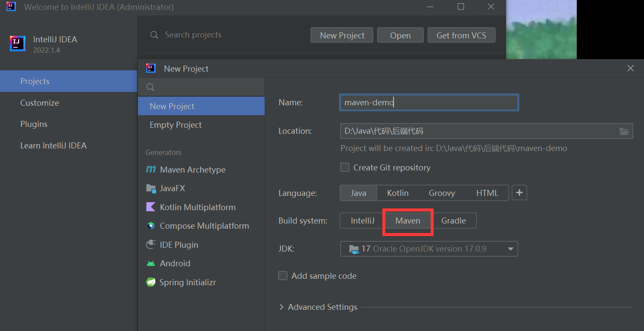Click the IDE Plugin plug icon
644x331 pixels.
point(151,245)
